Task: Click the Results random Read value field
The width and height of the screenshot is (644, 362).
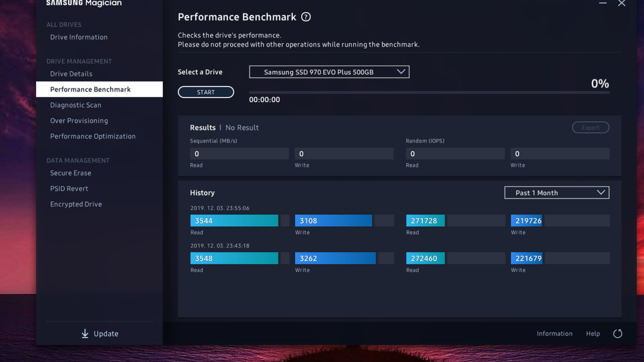Action: [455, 154]
